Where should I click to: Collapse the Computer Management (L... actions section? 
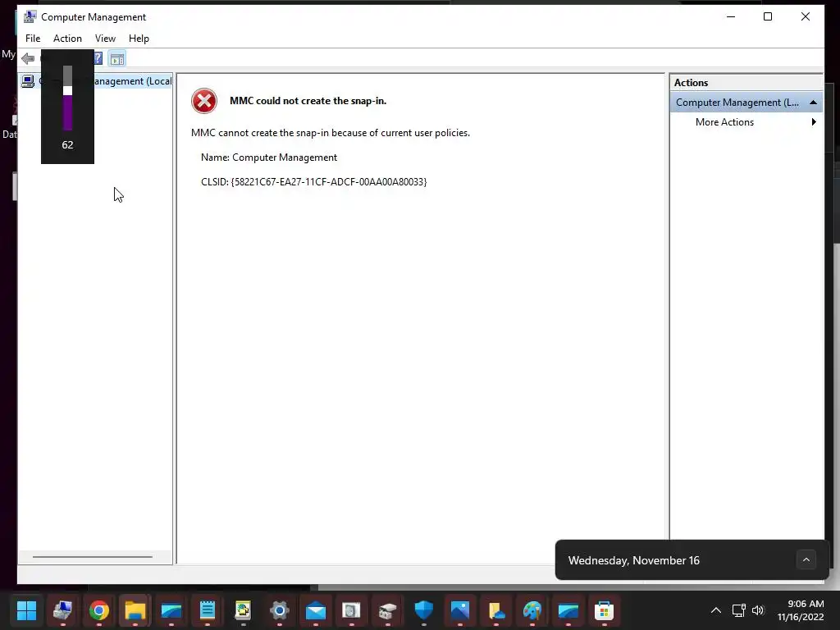tap(813, 103)
